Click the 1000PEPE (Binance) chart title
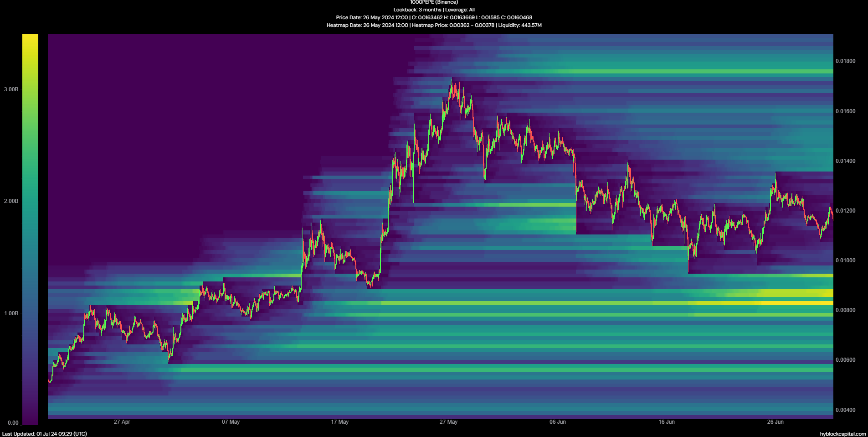 [x=434, y=2]
